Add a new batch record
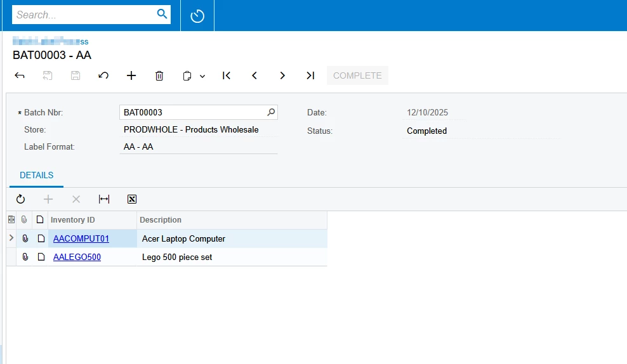 (131, 75)
